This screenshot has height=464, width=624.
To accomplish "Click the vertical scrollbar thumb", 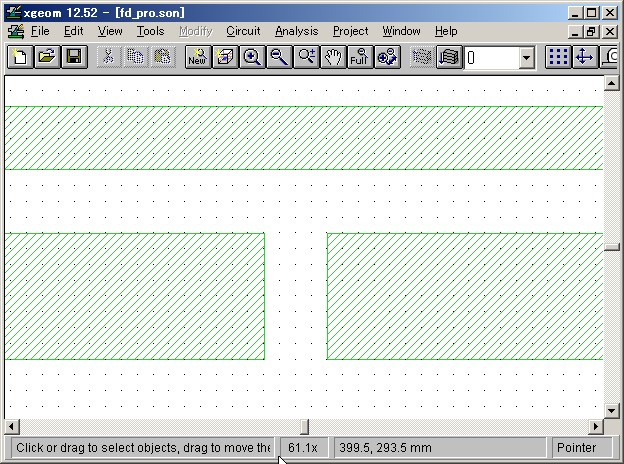I will click(x=611, y=247).
